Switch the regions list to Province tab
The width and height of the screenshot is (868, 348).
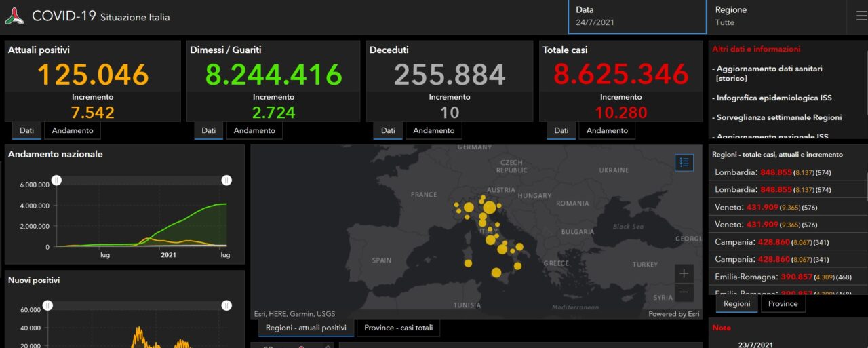pos(783,304)
